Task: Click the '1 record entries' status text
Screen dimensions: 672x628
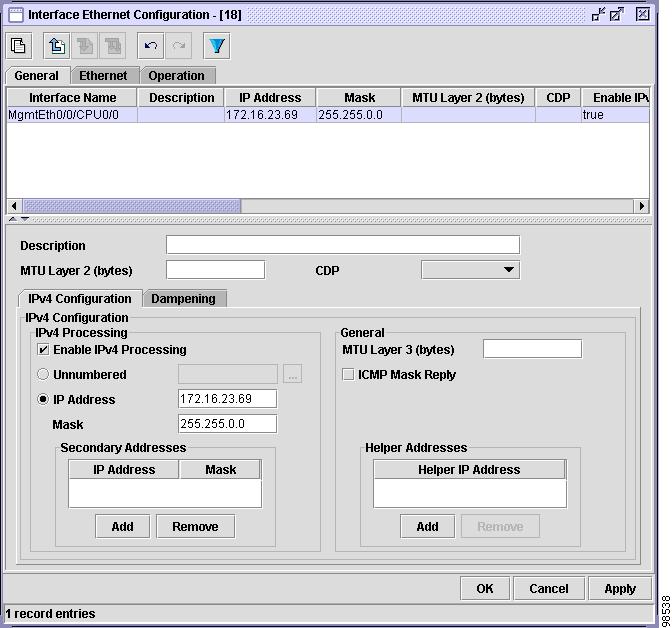Action: click(x=51, y=614)
